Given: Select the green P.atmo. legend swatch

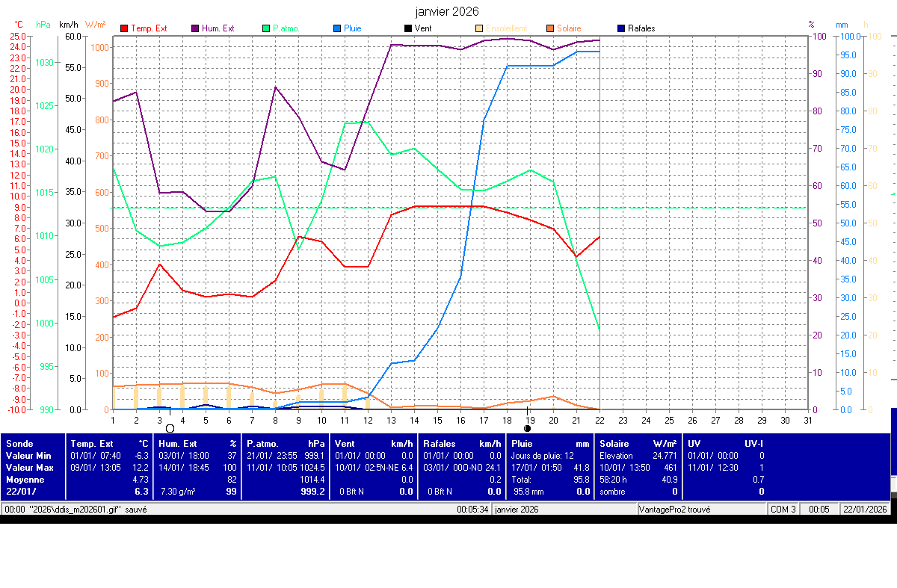Looking at the screenshot, I should (x=265, y=28).
